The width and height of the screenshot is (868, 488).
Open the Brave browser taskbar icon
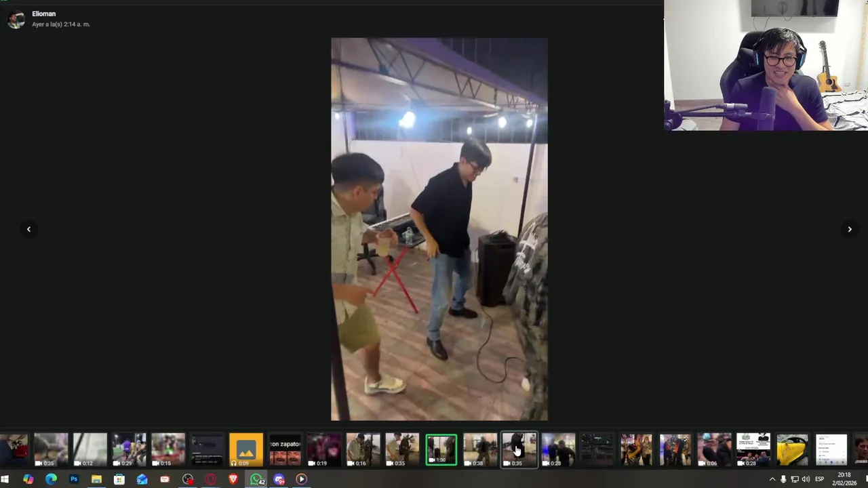pos(233,479)
